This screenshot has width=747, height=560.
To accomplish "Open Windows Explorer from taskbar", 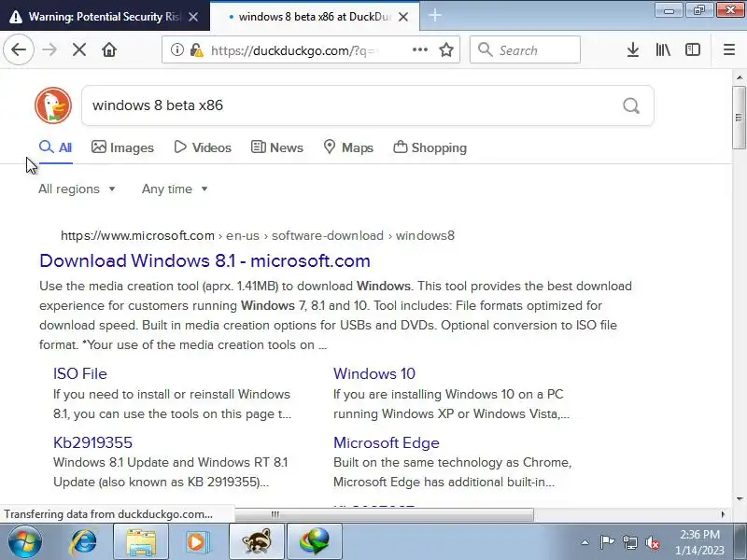I will pos(141,542).
